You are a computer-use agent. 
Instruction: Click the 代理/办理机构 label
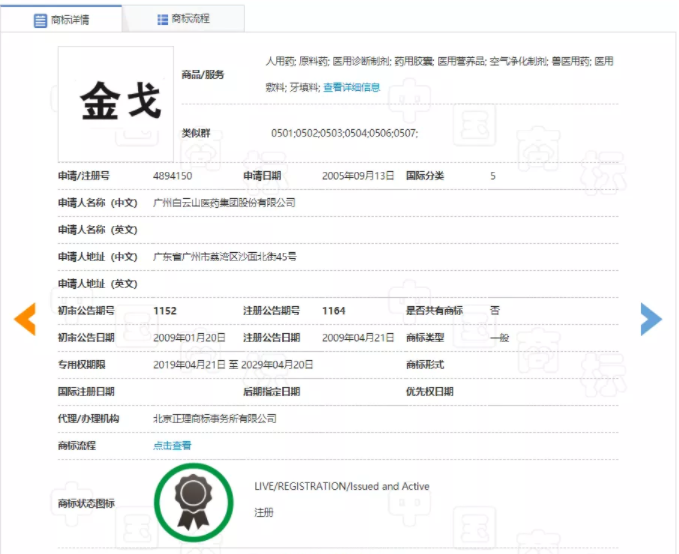(x=88, y=418)
